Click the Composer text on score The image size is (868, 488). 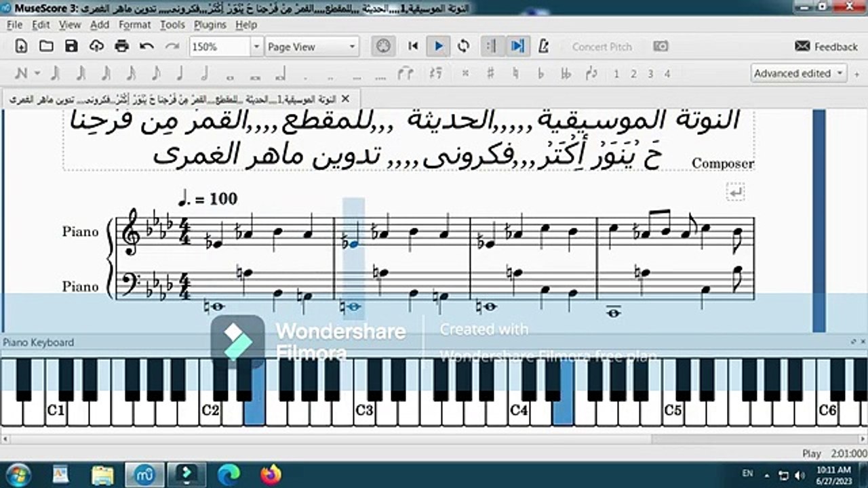(723, 163)
